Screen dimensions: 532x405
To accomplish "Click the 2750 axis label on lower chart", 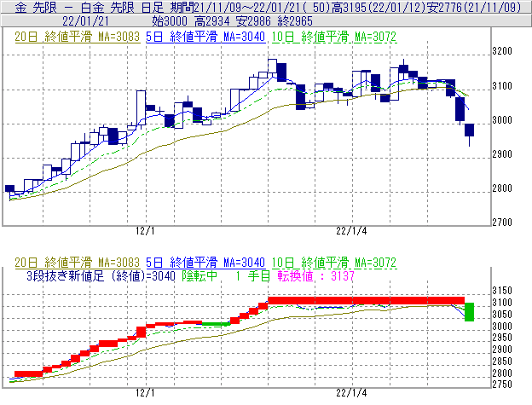I will click(502, 385).
